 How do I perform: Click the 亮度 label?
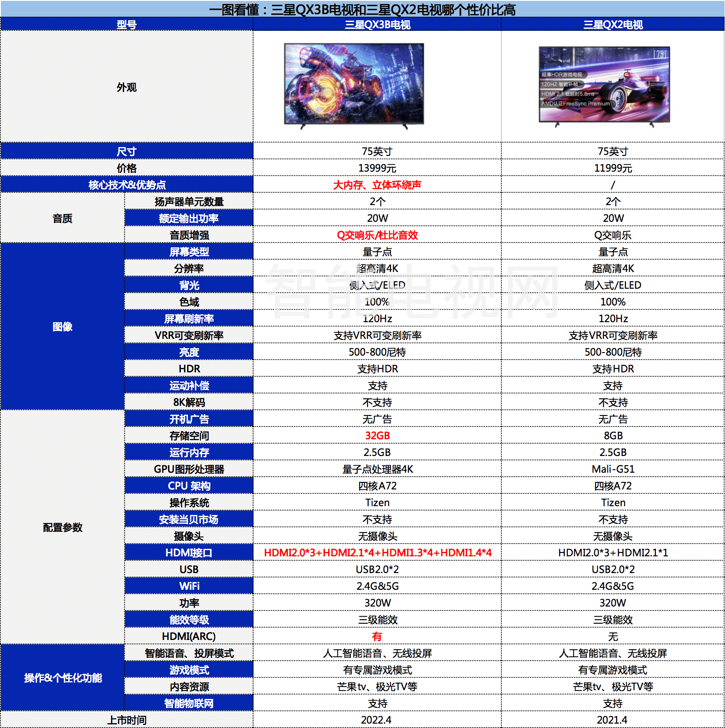pos(189,352)
